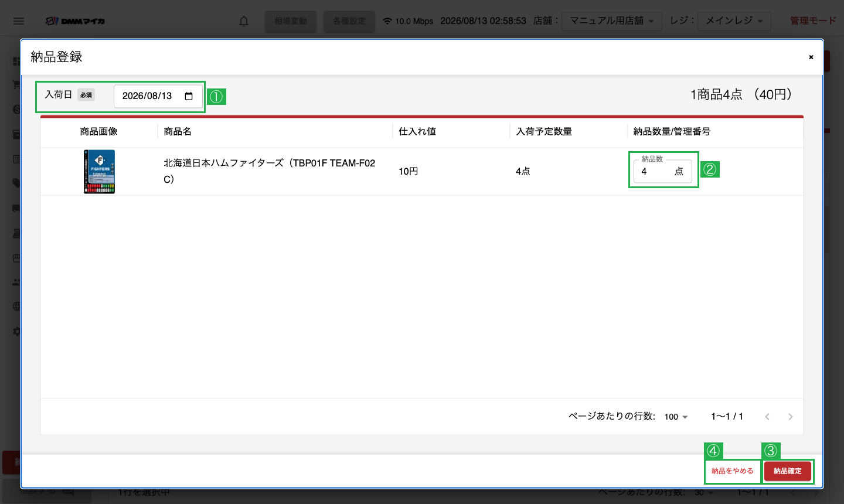844x504 pixels.
Task: Click the DMM マイカ logo
Action: (76, 21)
